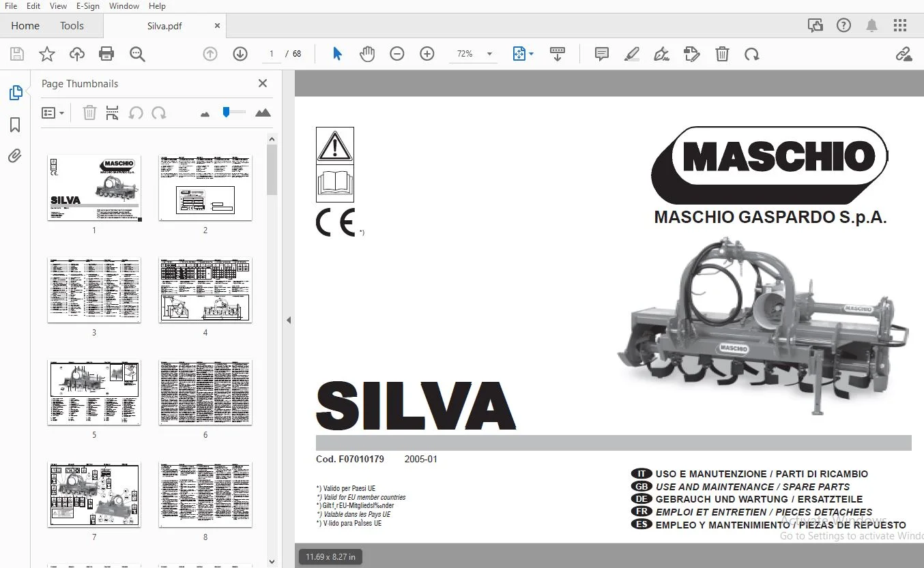Image resolution: width=924 pixels, height=568 pixels.
Task: Switch to the Home tab
Action: [x=25, y=26]
